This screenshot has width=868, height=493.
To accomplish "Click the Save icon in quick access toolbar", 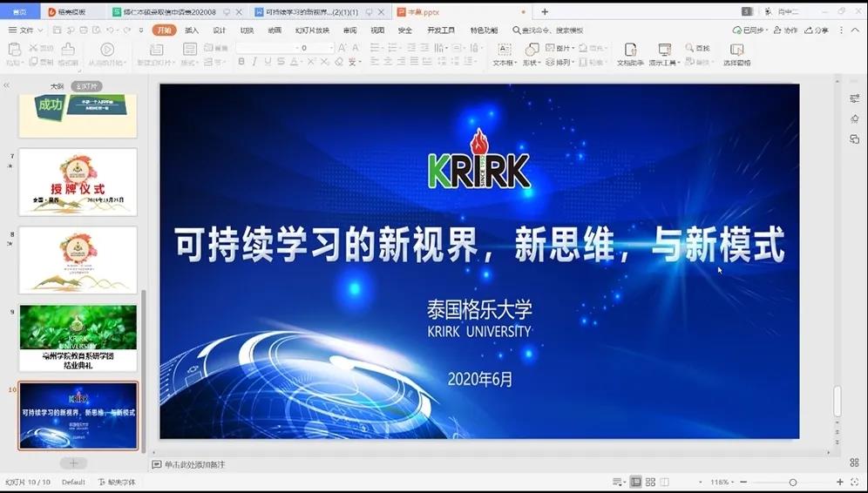I will point(57,30).
